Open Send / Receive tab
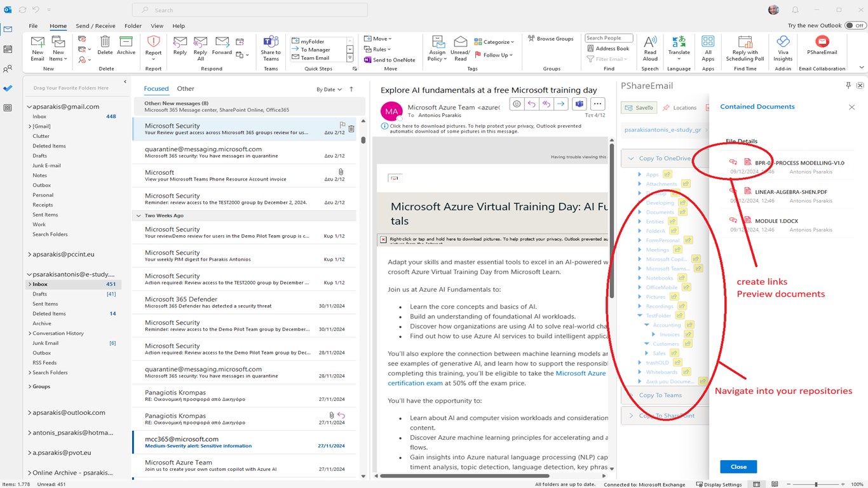 pyautogui.click(x=95, y=26)
